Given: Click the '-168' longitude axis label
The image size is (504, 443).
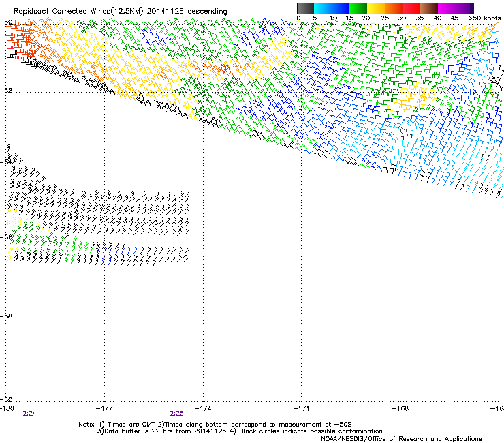Looking at the screenshot, I should tap(400, 408).
